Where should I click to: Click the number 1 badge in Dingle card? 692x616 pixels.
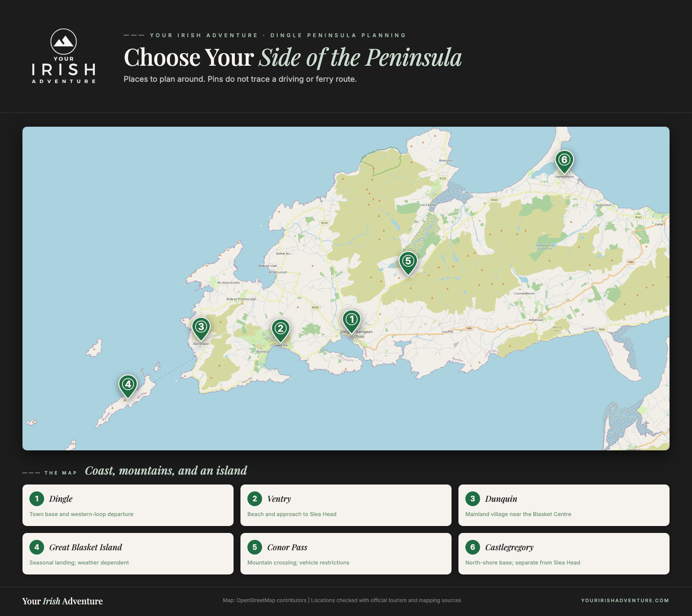pyautogui.click(x=37, y=499)
